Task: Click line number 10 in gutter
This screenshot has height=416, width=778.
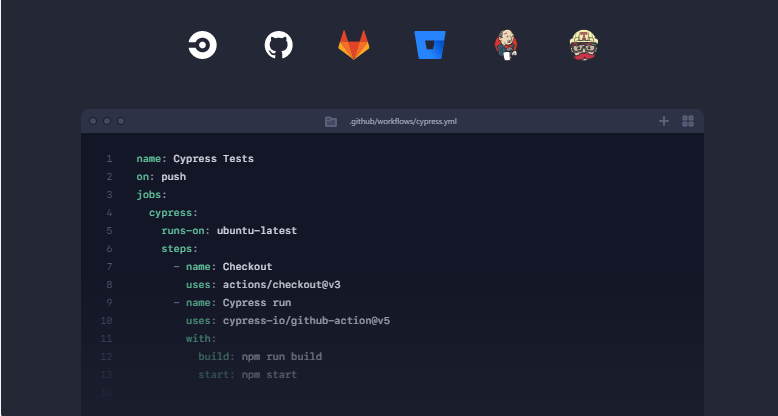Action: pyautogui.click(x=106, y=321)
